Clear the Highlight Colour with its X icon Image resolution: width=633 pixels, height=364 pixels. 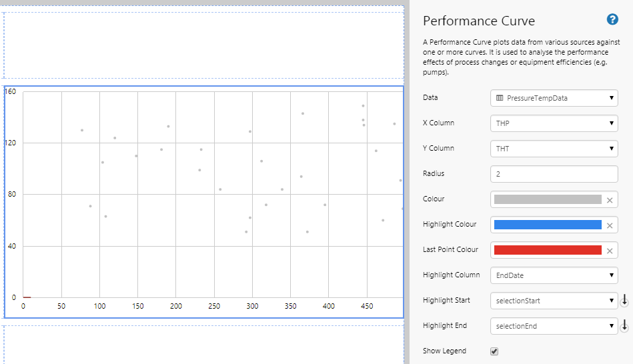point(609,225)
